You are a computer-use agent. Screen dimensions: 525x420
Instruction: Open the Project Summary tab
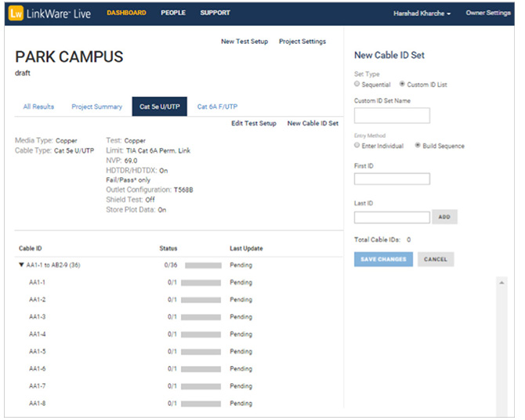[x=96, y=107]
